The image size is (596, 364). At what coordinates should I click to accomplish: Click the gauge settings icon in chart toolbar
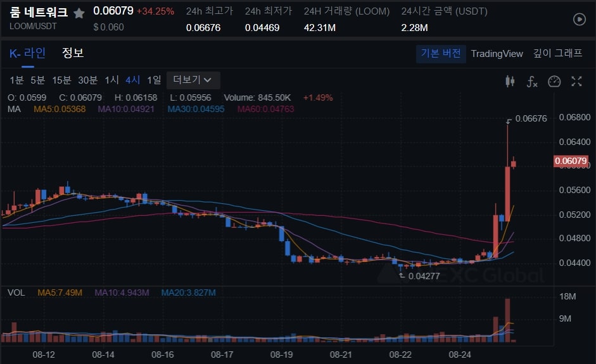coord(554,81)
